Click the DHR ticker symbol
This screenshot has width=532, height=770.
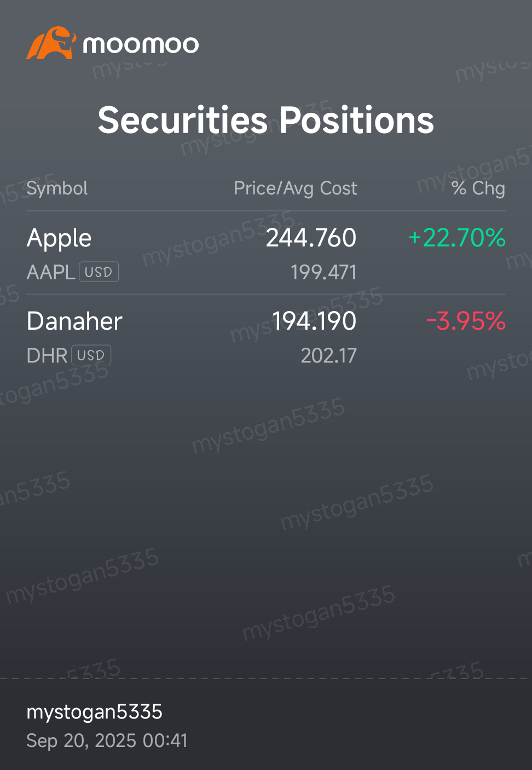pyautogui.click(x=47, y=355)
